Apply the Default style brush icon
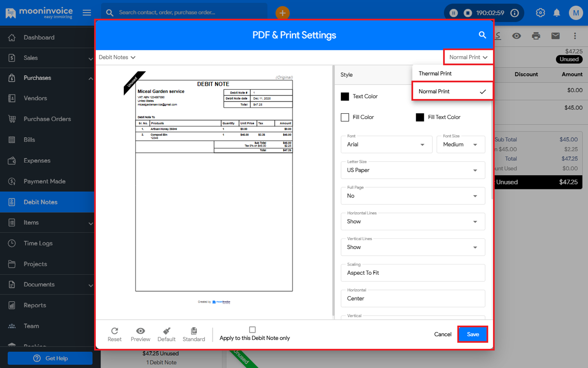The image size is (588, 368). tap(167, 331)
